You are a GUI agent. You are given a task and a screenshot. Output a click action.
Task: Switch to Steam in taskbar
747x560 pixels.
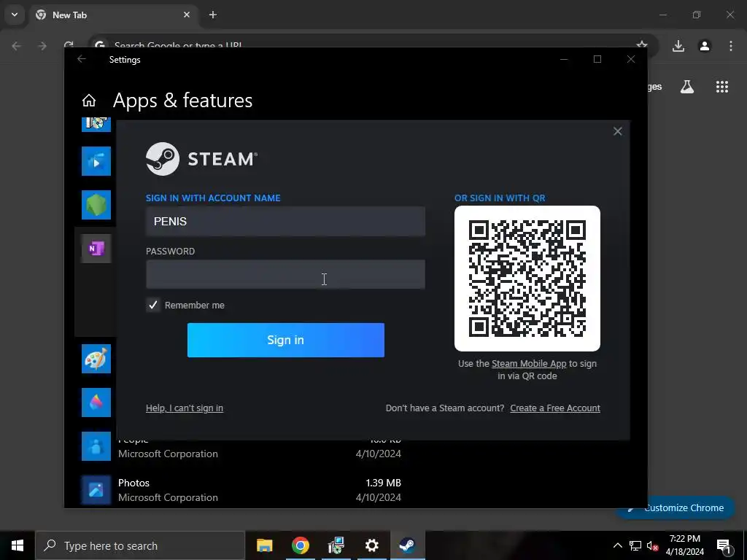coord(407,545)
